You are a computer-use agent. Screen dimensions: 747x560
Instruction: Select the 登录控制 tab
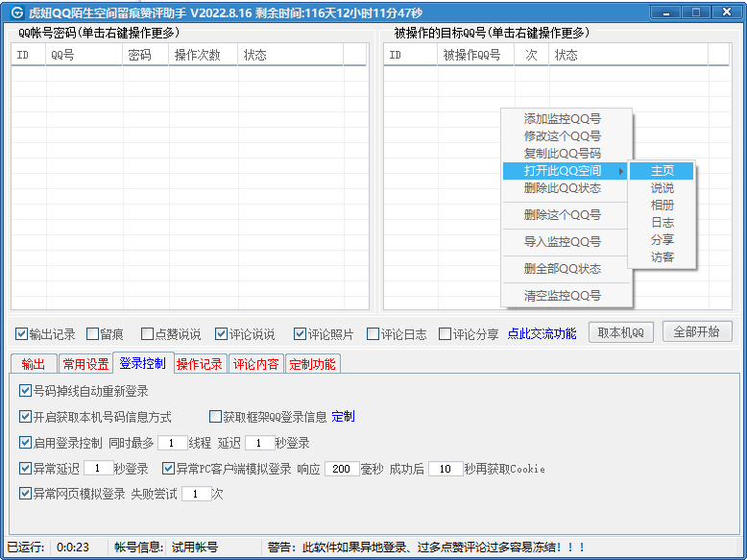(x=143, y=363)
